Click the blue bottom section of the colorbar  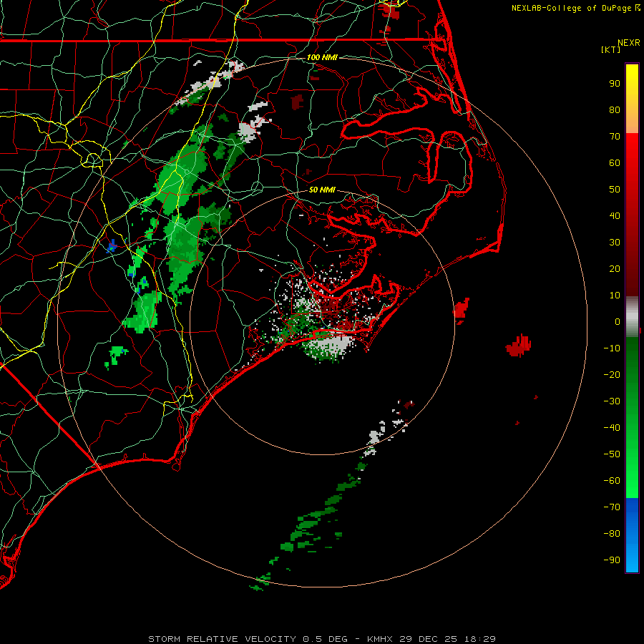[632, 535]
